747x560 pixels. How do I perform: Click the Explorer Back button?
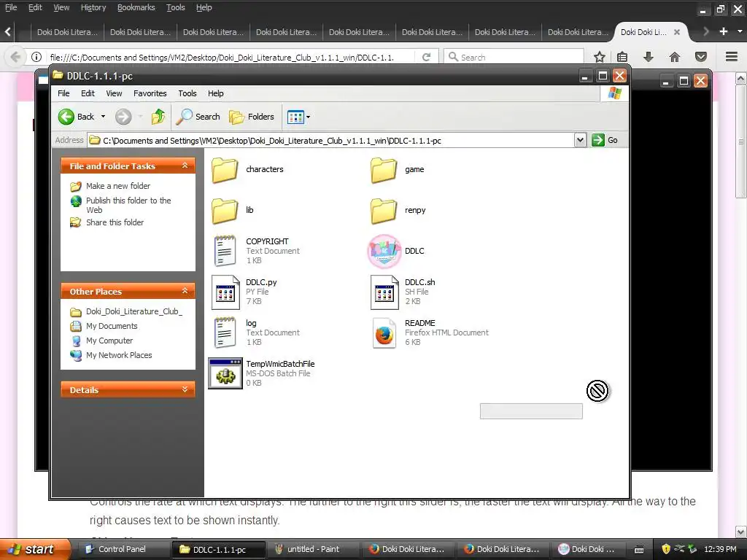[76, 117]
